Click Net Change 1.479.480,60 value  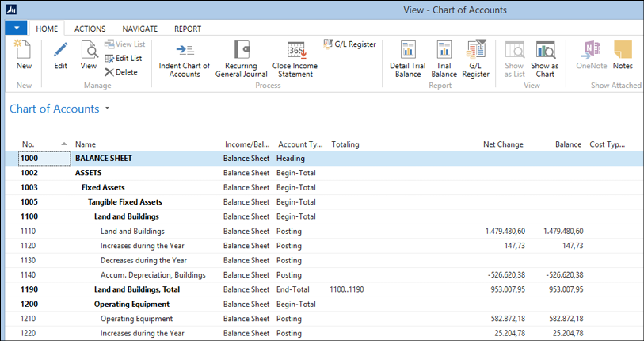(x=505, y=232)
